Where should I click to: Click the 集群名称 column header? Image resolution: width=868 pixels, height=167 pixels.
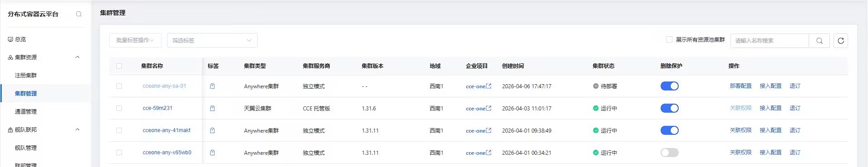pyautogui.click(x=152, y=66)
